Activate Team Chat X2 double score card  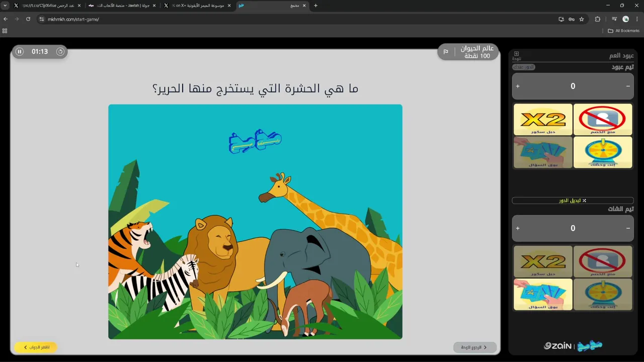coord(543,261)
